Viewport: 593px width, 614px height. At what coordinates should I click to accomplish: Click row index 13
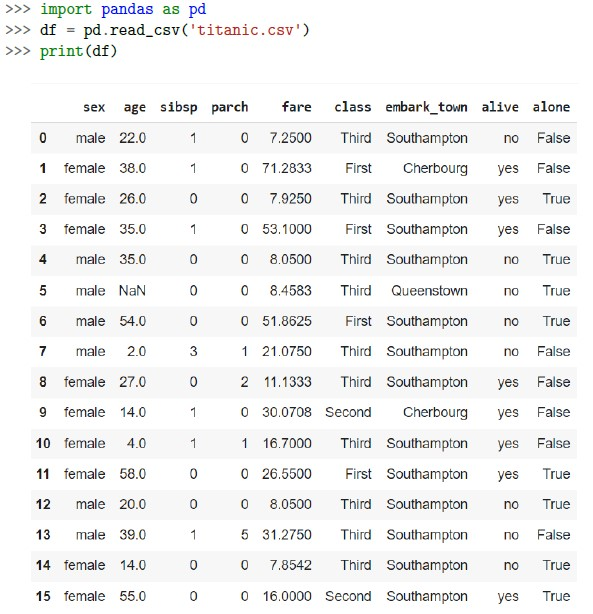(43, 535)
